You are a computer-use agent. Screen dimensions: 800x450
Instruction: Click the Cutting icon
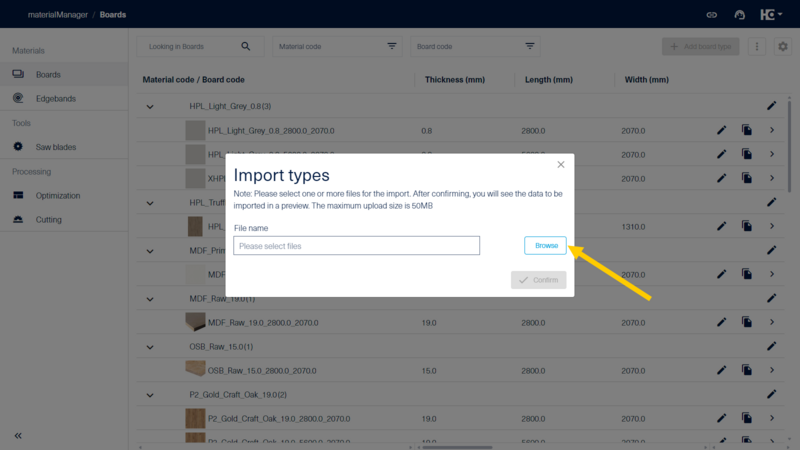click(18, 219)
